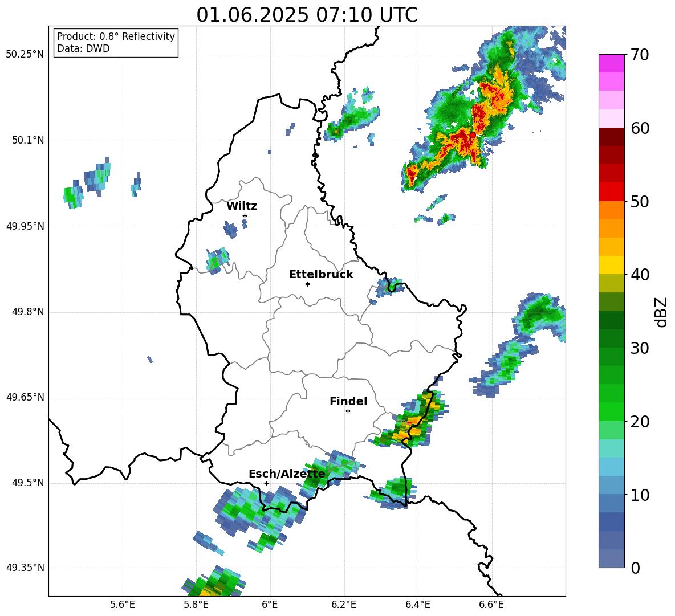Click the 6°E longitude label
Screen dimensions: 675x616
(x=270, y=605)
